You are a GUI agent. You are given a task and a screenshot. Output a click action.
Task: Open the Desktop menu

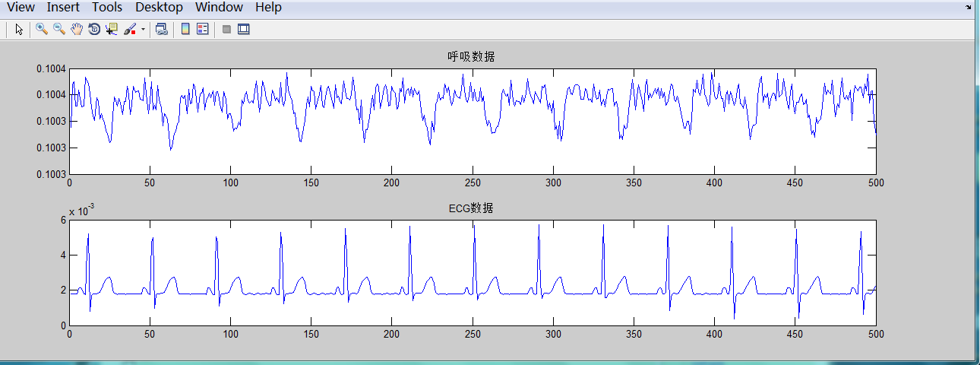160,8
